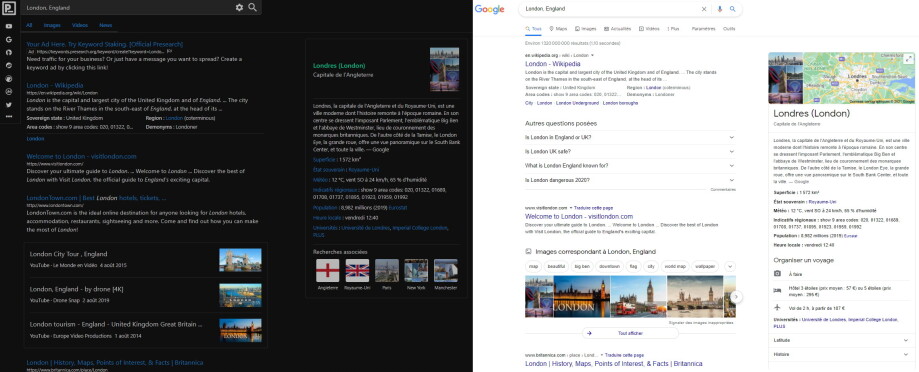
Task: Click the hotel bed icon in Google panel
Action: click(777, 291)
